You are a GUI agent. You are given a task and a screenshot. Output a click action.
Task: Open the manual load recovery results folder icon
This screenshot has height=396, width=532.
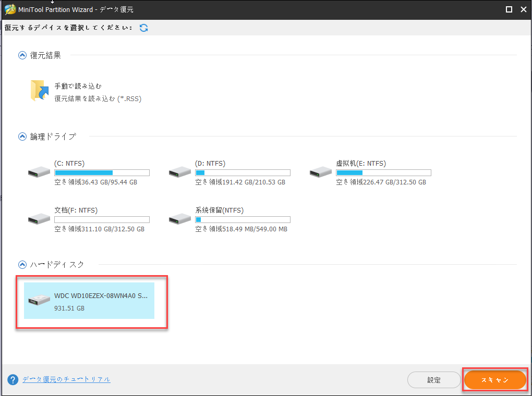pyautogui.click(x=39, y=90)
